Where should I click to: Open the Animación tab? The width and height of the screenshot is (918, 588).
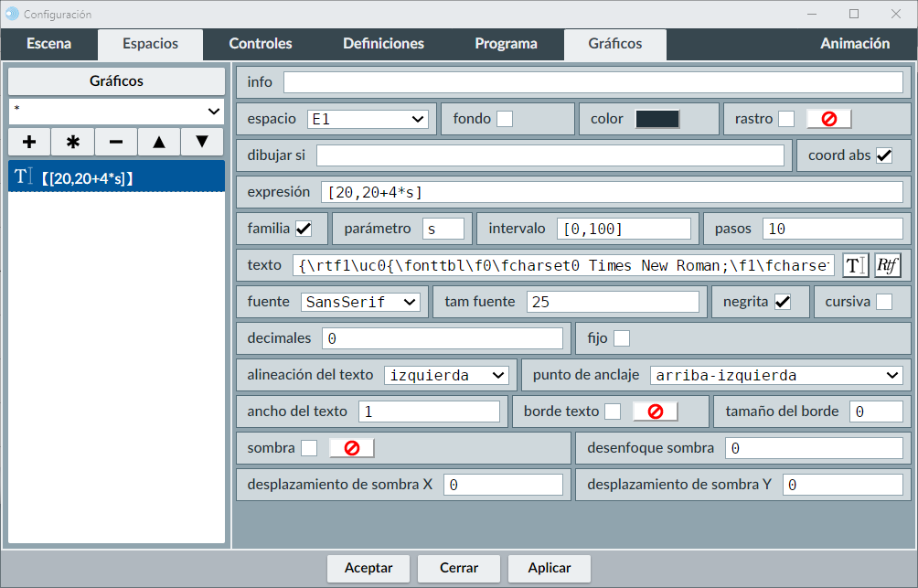[x=854, y=44]
